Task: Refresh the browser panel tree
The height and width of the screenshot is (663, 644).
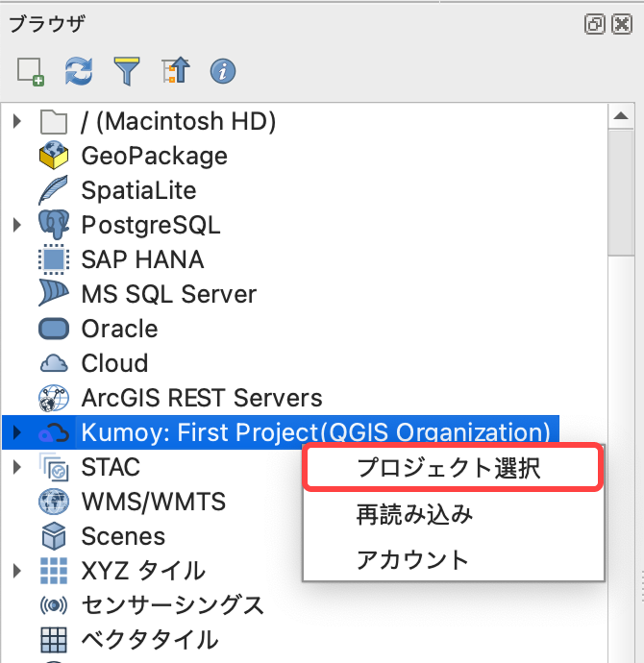Action: [x=79, y=71]
